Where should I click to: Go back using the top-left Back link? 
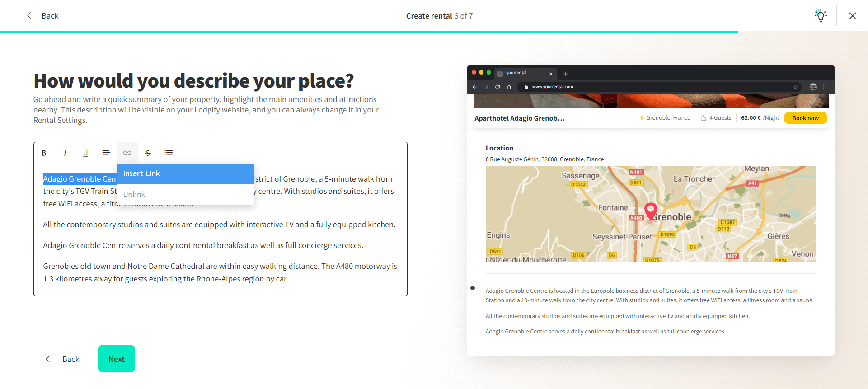point(43,16)
